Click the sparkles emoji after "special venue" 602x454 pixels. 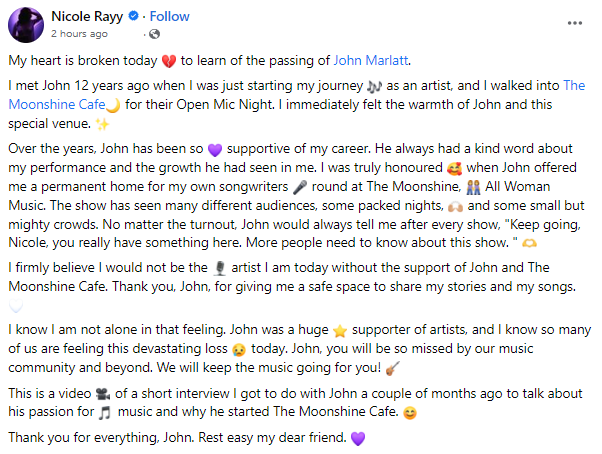101,124
